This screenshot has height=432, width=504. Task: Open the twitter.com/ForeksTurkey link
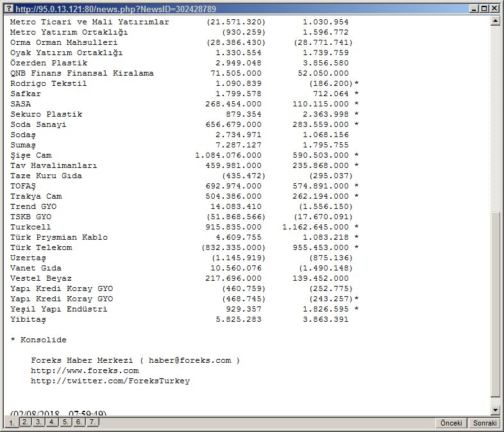click(110, 381)
